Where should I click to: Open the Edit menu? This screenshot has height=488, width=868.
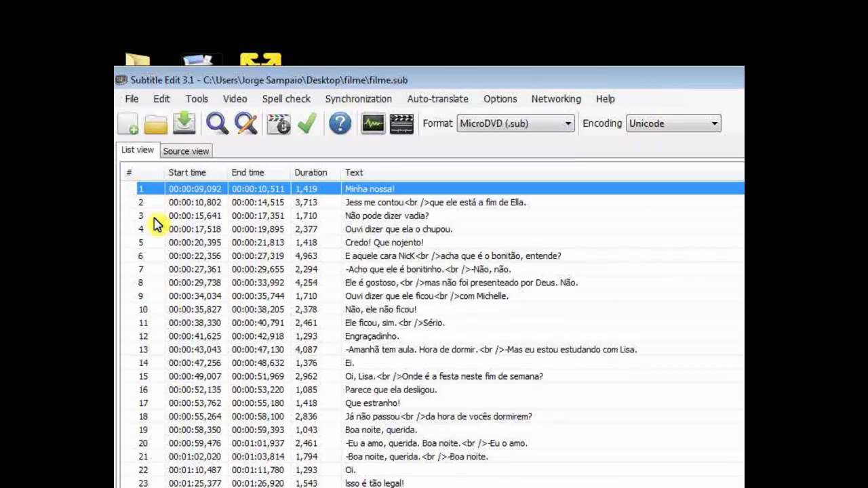[161, 99]
